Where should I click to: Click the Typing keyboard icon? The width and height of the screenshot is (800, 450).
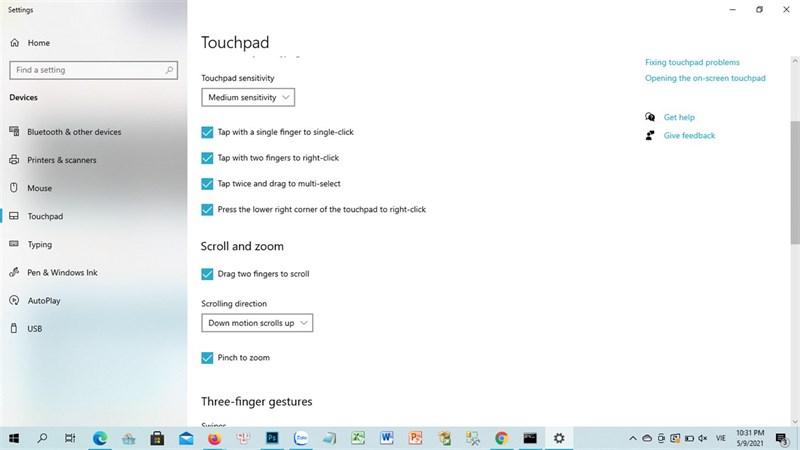tap(14, 244)
